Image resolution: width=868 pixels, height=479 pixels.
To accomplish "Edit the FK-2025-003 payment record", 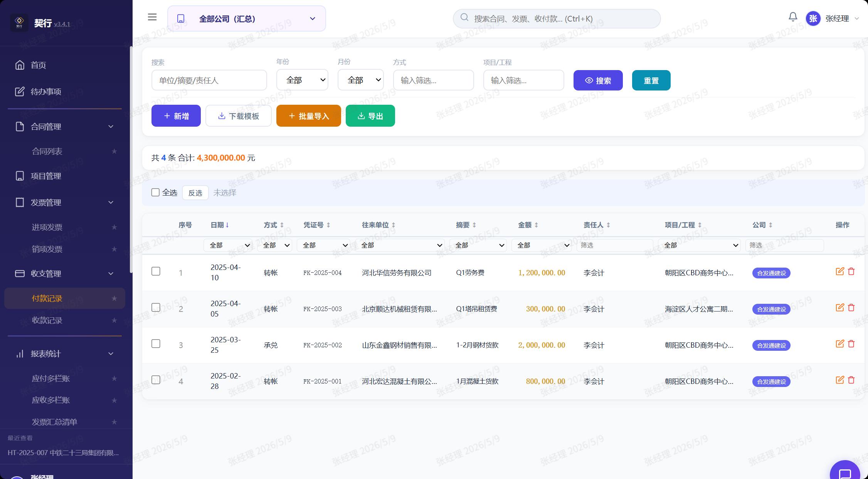I will coord(839,308).
